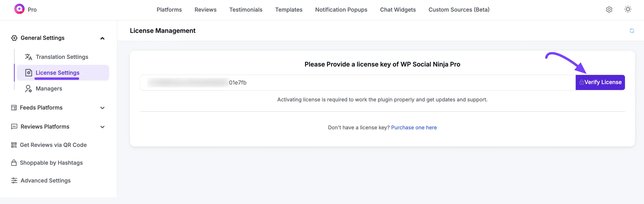
Task: Expand the Feeds Platforms chevron
Action: 102,108
